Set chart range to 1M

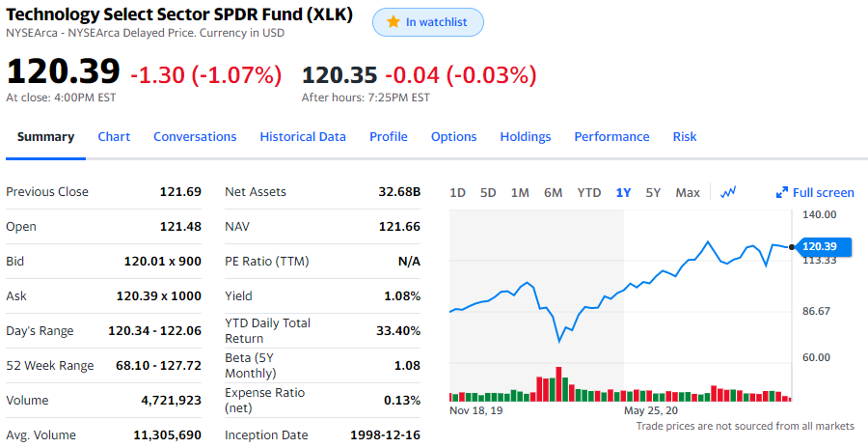520,192
